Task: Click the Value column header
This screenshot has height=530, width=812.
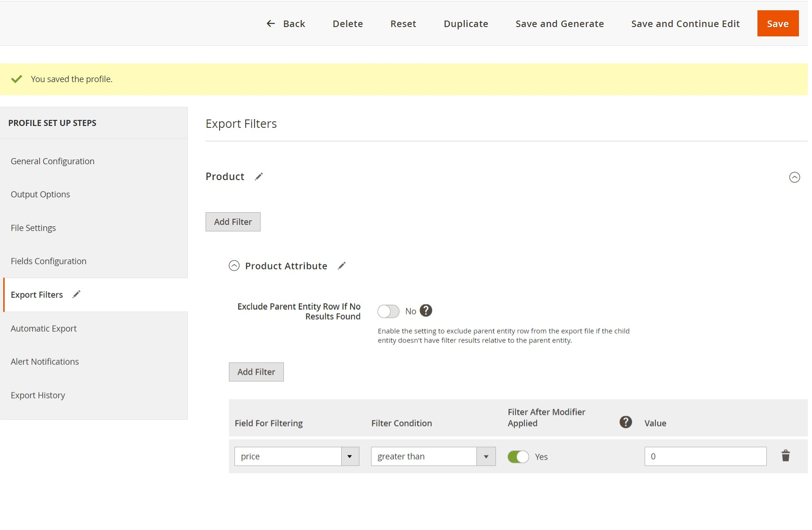Action: point(655,423)
